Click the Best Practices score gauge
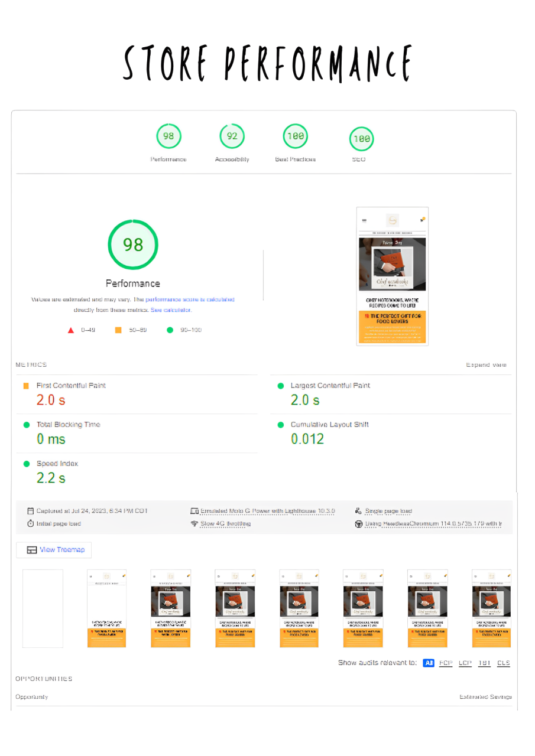 [x=295, y=137]
